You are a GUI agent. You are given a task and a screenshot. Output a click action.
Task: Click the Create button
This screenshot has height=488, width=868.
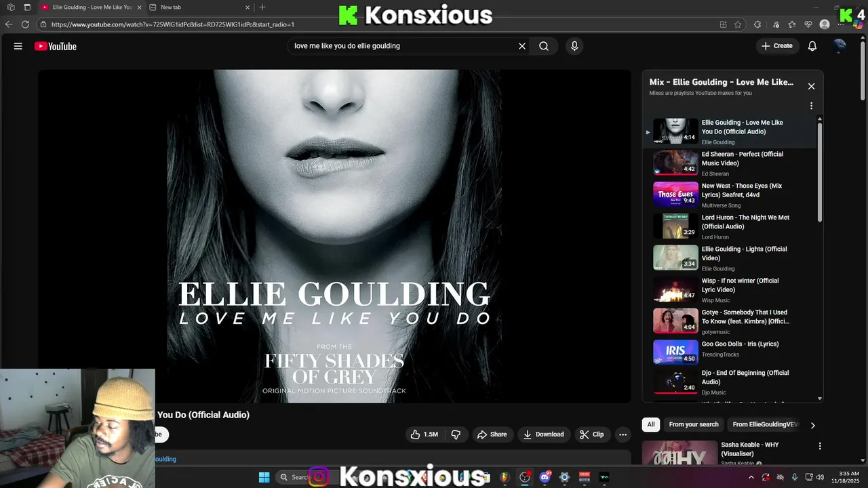tap(777, 46)
